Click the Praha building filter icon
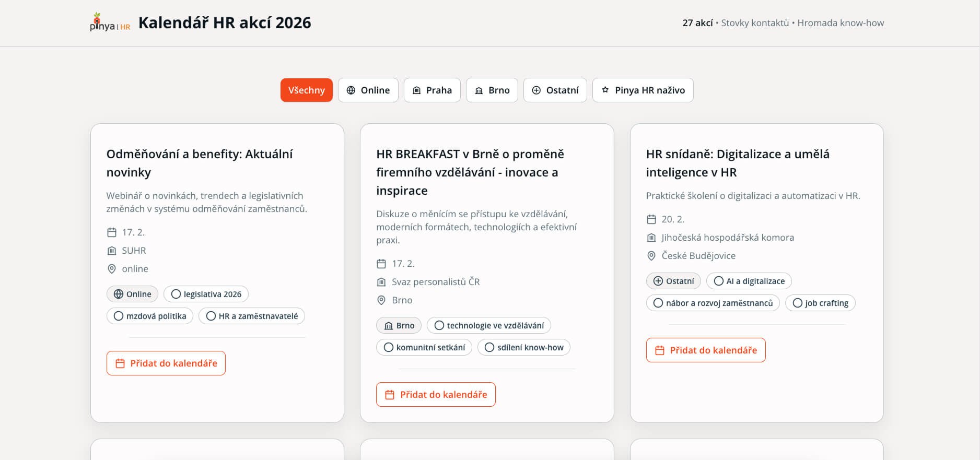Viewport: 980px width, 460px height. 417,90
